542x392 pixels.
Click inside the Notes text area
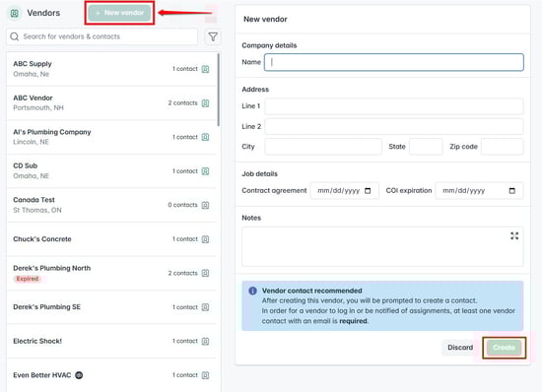[382, 246]
